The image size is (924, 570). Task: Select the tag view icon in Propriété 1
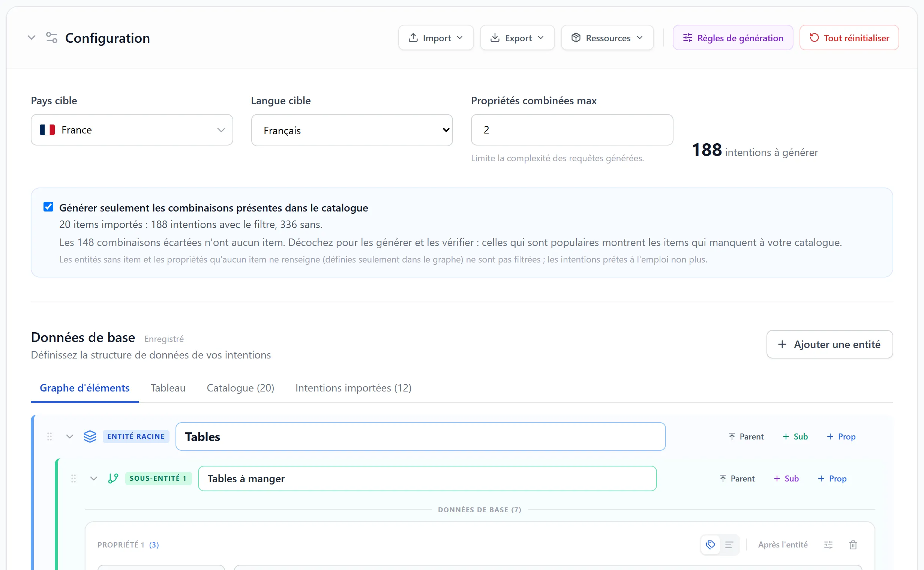coord(710,544)
